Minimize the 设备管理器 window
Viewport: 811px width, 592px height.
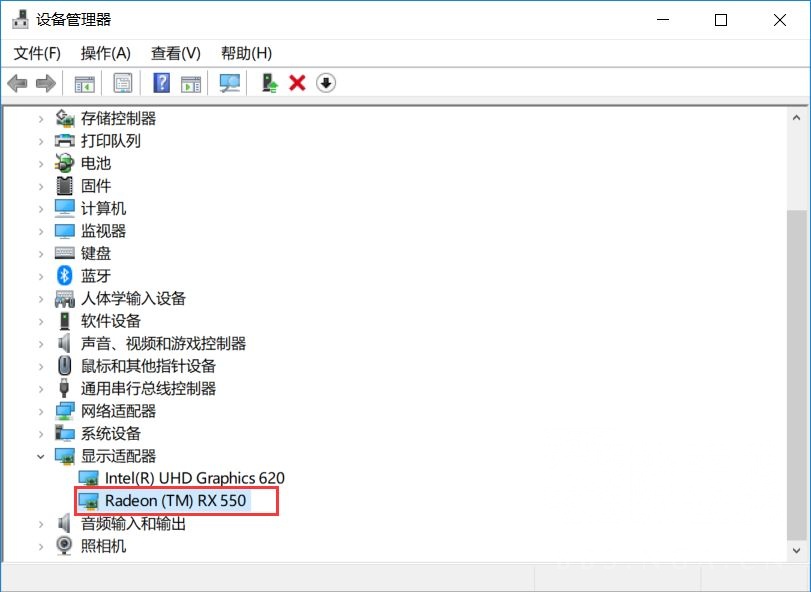[663, 20]
